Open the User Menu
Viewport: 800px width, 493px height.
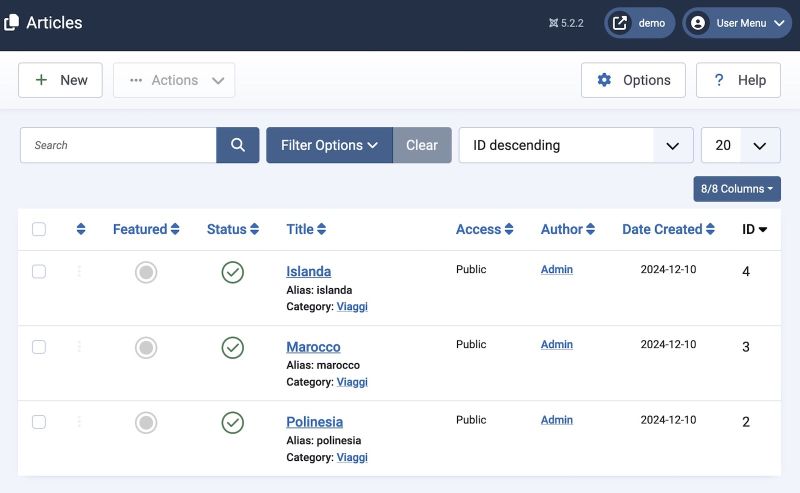click(x=737, y=23)
